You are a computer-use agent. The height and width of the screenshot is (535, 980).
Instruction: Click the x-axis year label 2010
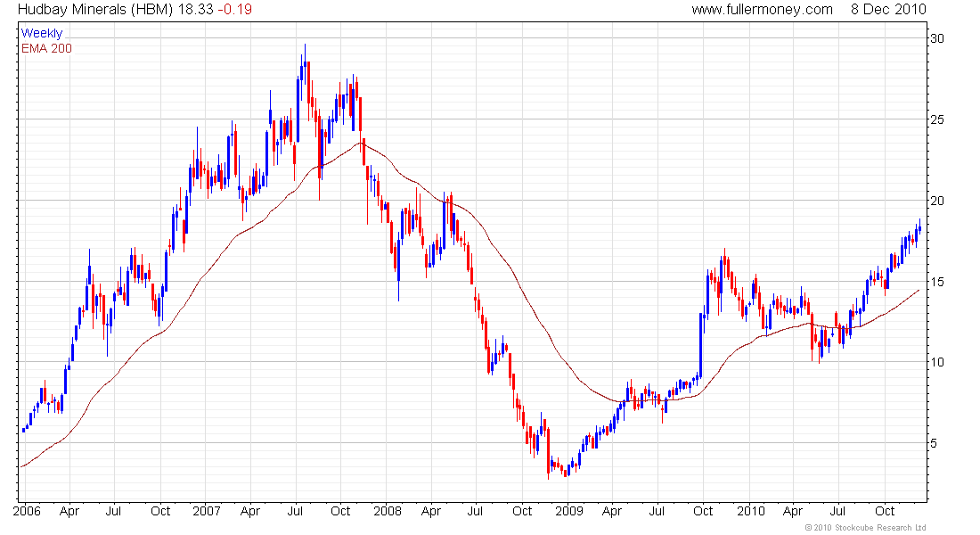(751, 511)
